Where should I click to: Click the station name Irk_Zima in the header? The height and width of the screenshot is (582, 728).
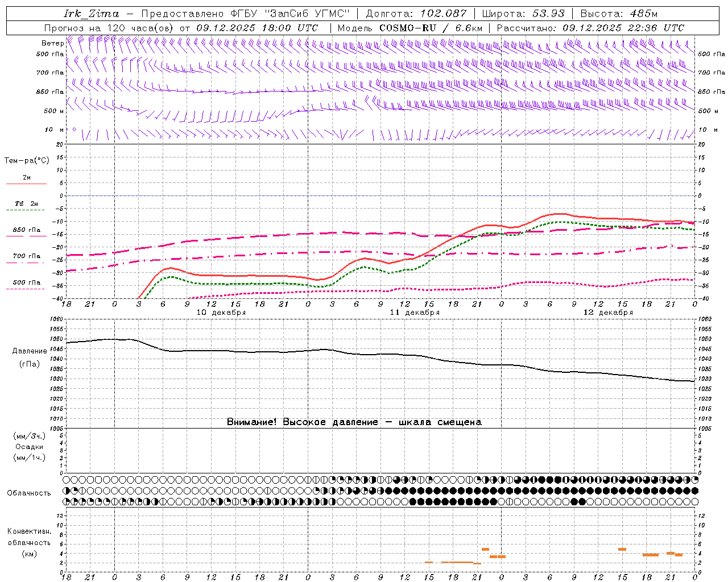[92, 14]
